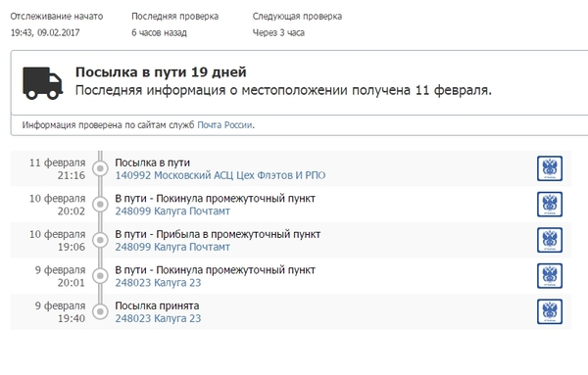The height and width of the screenshot is (375, 588).
Task: Click the label Следующая проверка
Action: point(297,17)
